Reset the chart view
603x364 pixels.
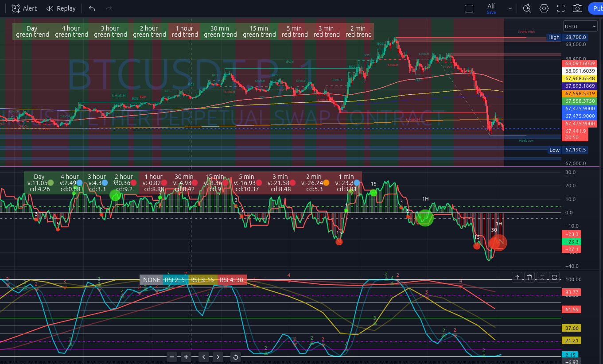click(x=236, y=357)
